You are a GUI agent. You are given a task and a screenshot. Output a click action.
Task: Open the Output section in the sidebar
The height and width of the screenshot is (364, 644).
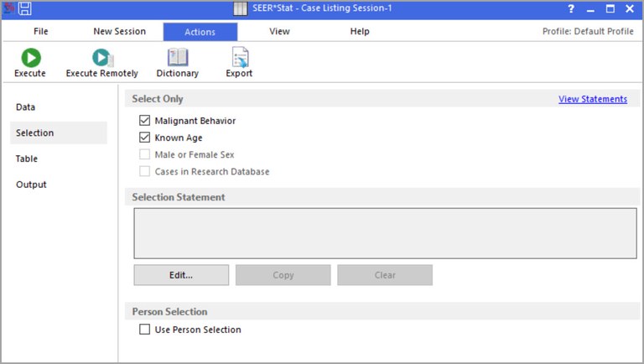pos(31,185)
